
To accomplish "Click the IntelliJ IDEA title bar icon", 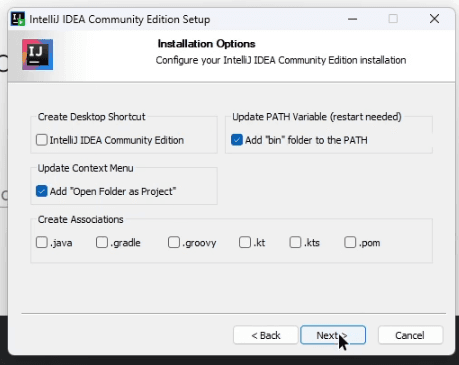I will click(x=18, y=19).
